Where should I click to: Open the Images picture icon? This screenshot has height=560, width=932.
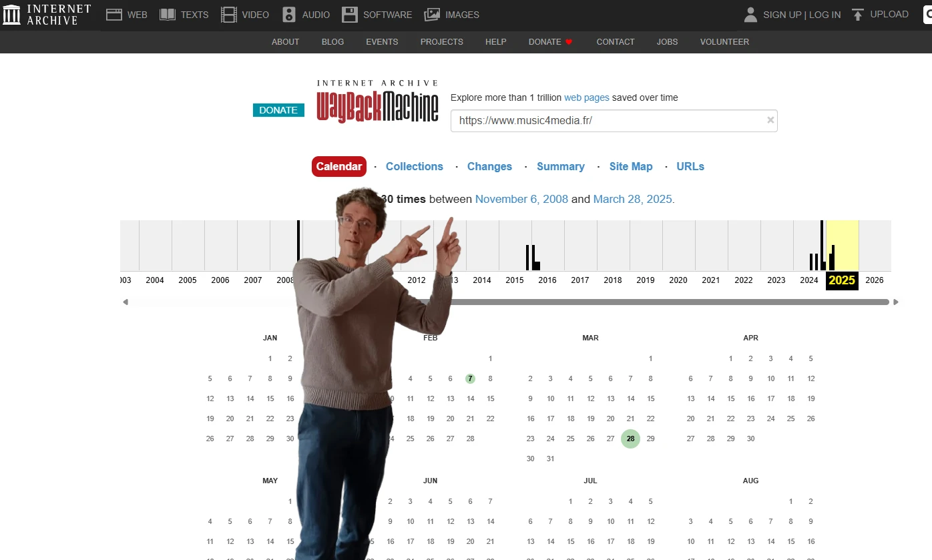(x=432, y=15)
